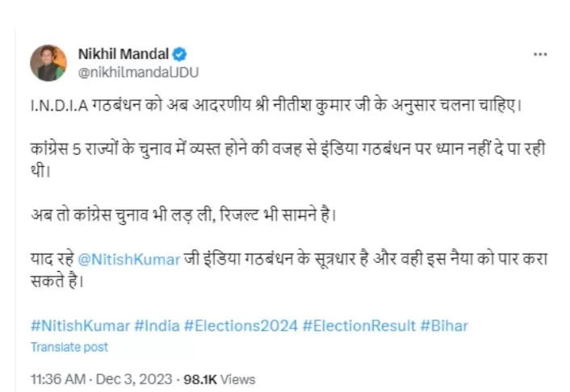This screenshot has width=570, height=392.
Task: Click the #Bihar hashtag
Action: tap(444, 326)
